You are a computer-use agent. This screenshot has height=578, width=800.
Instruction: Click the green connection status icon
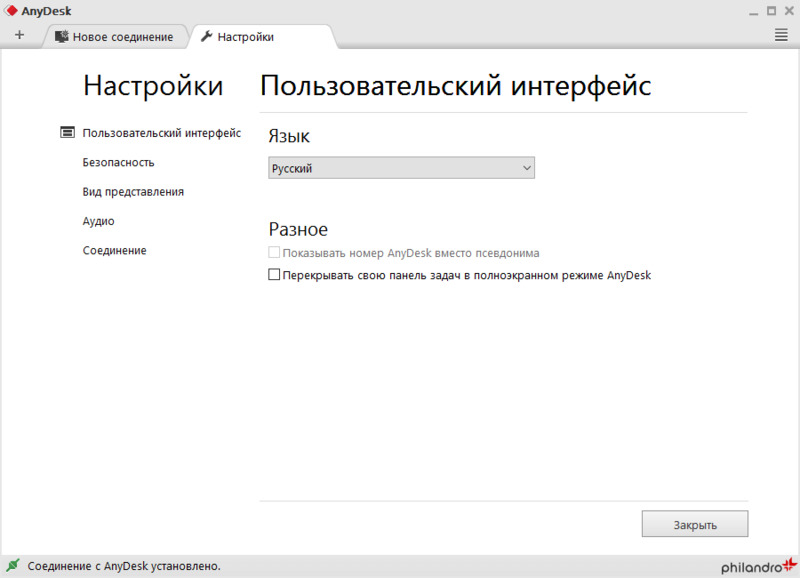(x=13, y=565)
